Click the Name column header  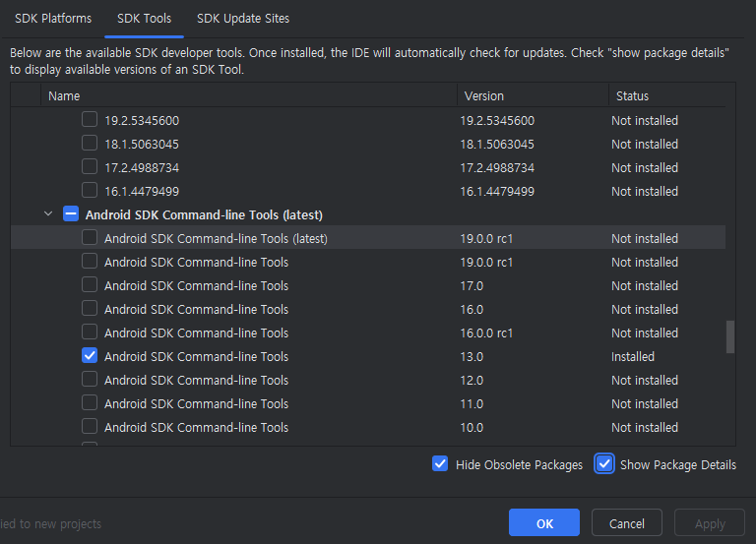point(249,95)
